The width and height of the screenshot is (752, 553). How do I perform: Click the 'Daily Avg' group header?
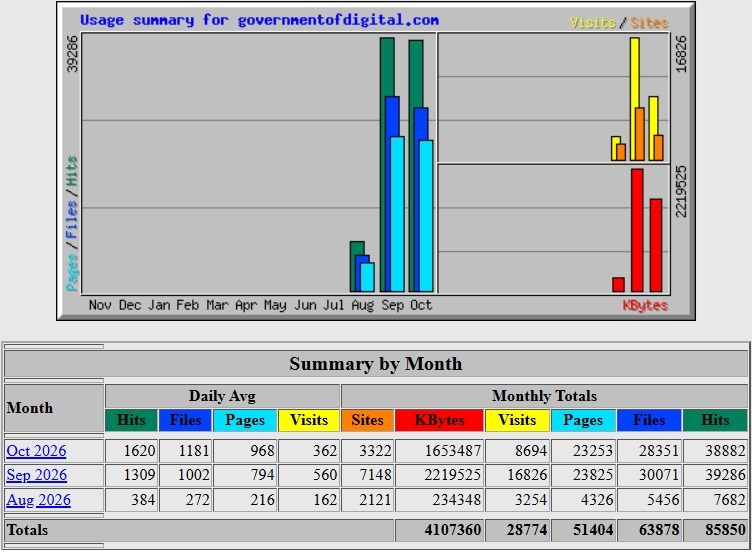tap(223, 396)
